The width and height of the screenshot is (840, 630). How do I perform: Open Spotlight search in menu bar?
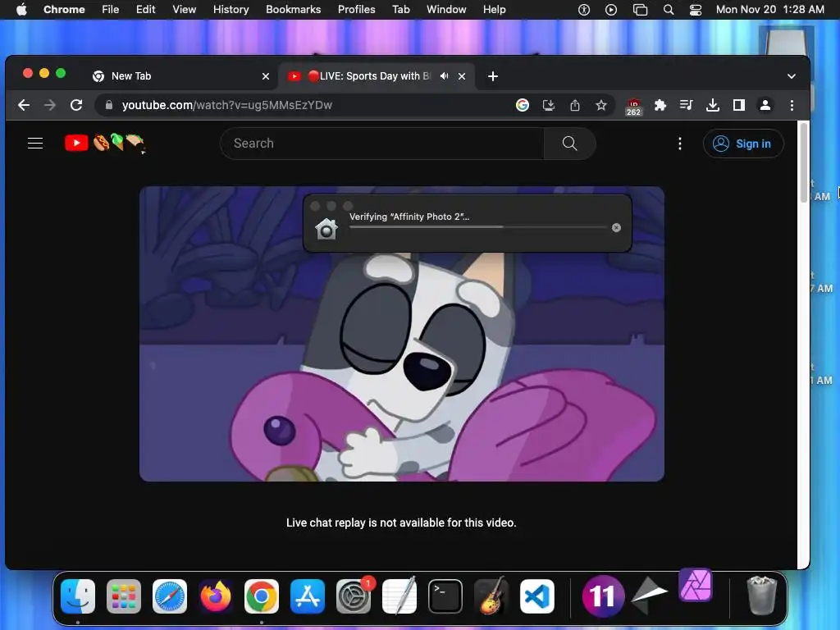(x=669, y=10)
